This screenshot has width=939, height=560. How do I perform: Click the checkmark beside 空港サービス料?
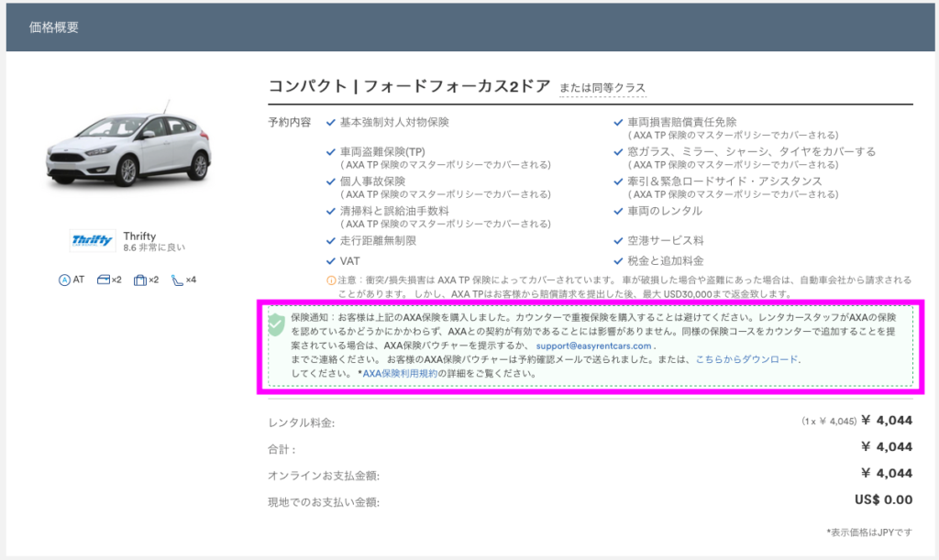pyautogui.click(x=619, y=241)
